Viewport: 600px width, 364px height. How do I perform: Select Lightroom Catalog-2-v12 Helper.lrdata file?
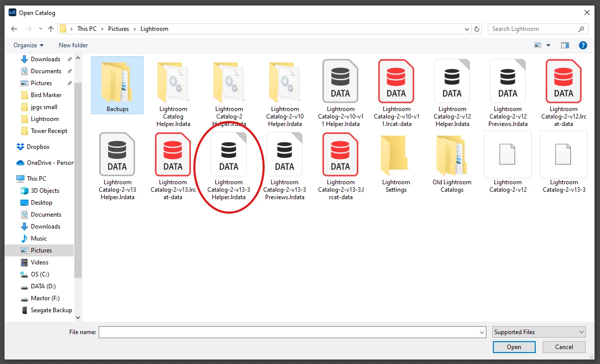[452, 94]
